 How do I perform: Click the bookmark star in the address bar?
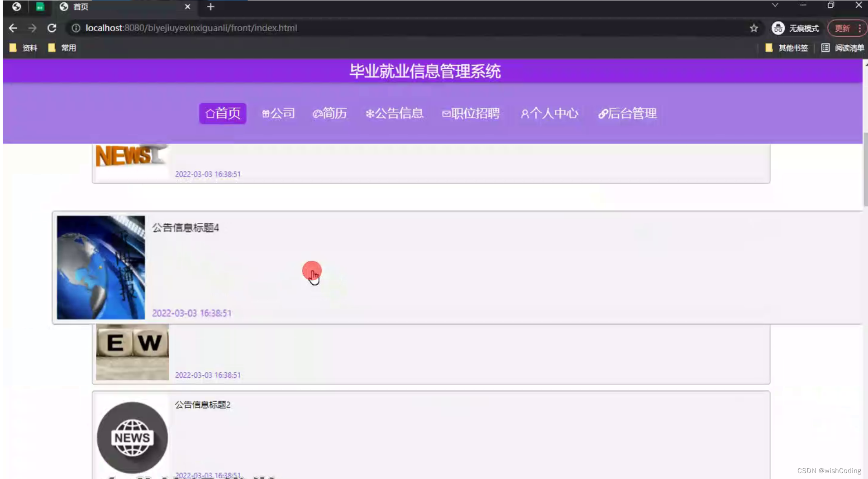click(754, 28)
